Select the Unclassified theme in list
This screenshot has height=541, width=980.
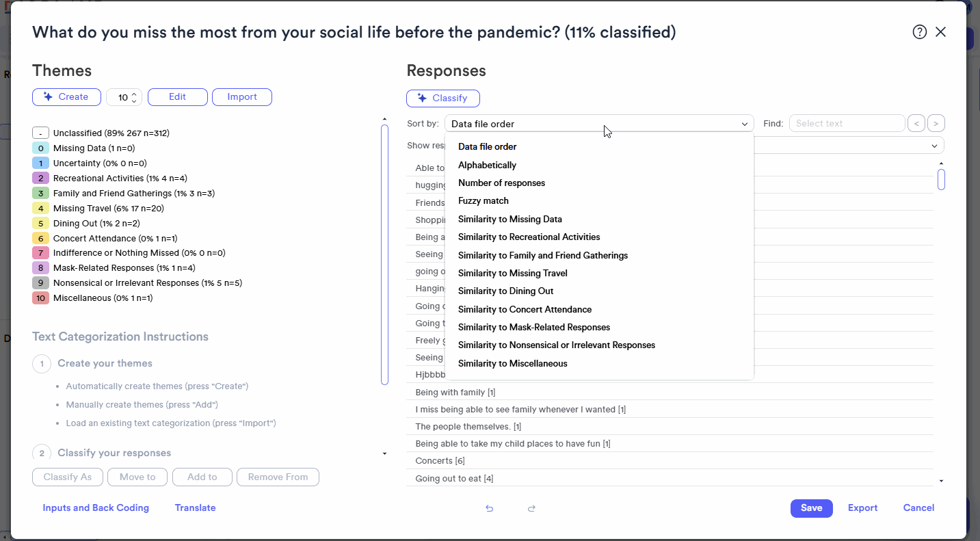(x=111, y=133)
